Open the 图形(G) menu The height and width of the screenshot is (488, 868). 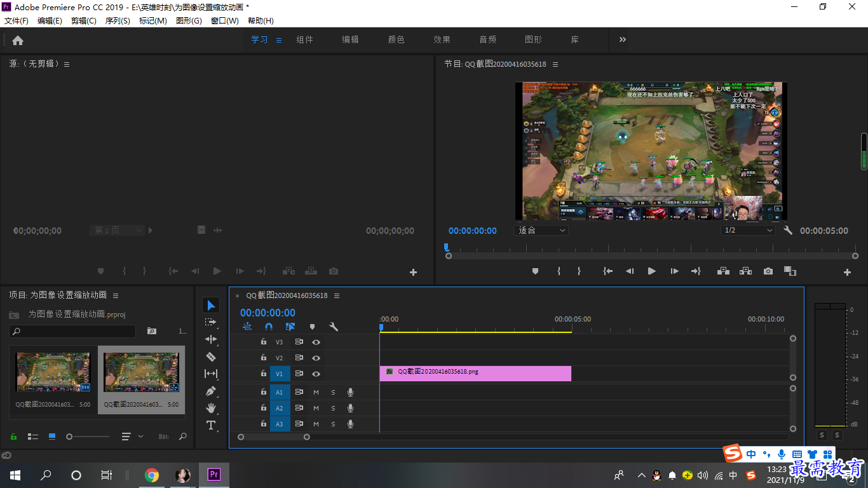189,21
